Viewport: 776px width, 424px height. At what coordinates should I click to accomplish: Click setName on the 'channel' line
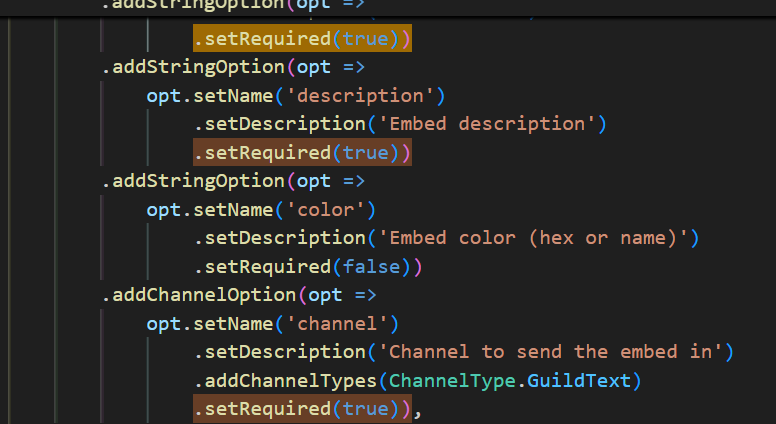(x=237, y=324)
